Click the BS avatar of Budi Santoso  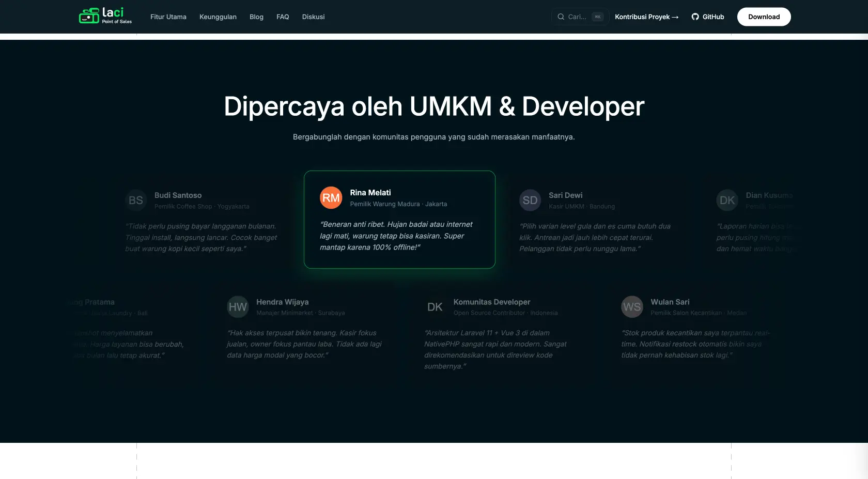(136, 200)
